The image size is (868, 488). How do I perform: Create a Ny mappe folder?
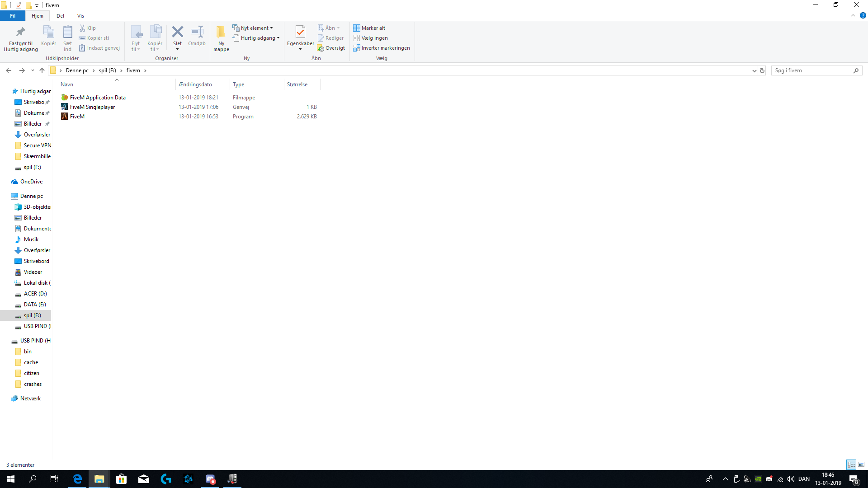221,38
